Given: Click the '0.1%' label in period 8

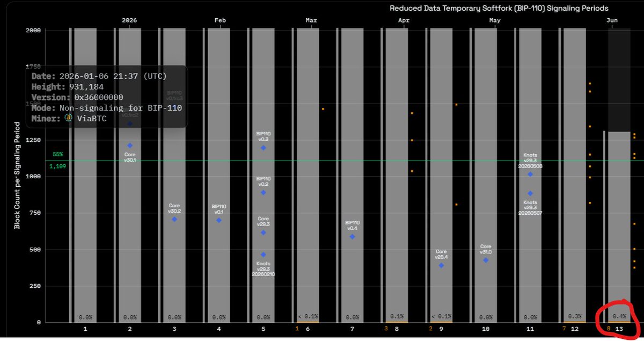Looking at the screenshot, I should pyautogui.click(x=397, y=316).
